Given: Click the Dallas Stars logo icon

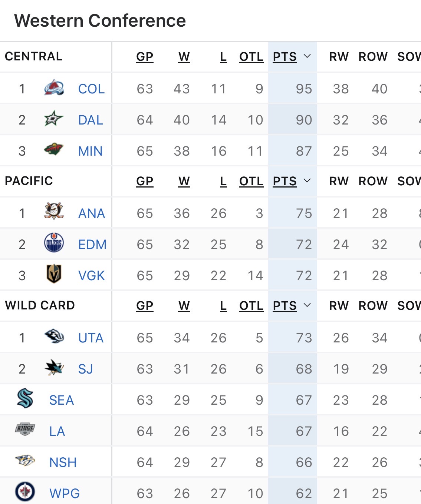Looking at the screenshot, I should click(54, 119).
